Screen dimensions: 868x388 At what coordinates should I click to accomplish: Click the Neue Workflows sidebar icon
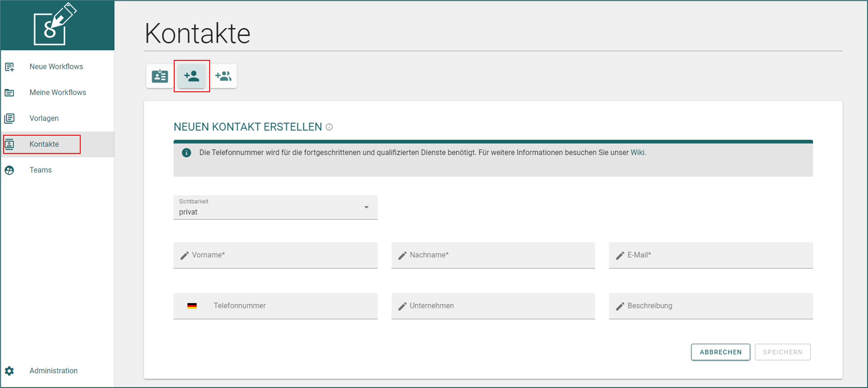pyautogui.click(x=9, y=67)
